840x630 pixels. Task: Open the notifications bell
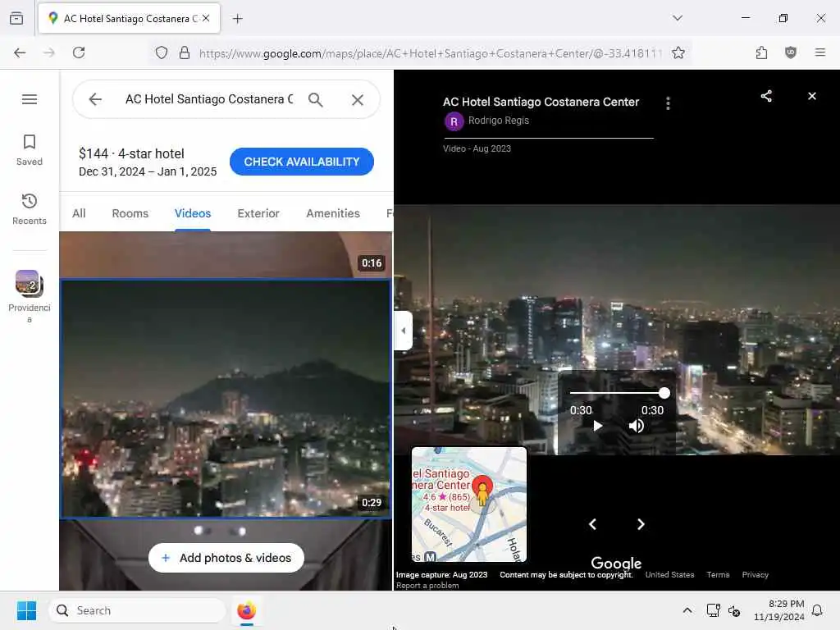[818, 610]
